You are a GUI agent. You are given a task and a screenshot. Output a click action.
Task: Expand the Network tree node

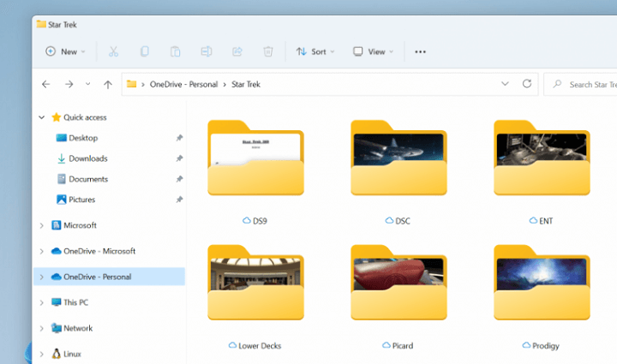pyautogui.click(x=42, y=328)
